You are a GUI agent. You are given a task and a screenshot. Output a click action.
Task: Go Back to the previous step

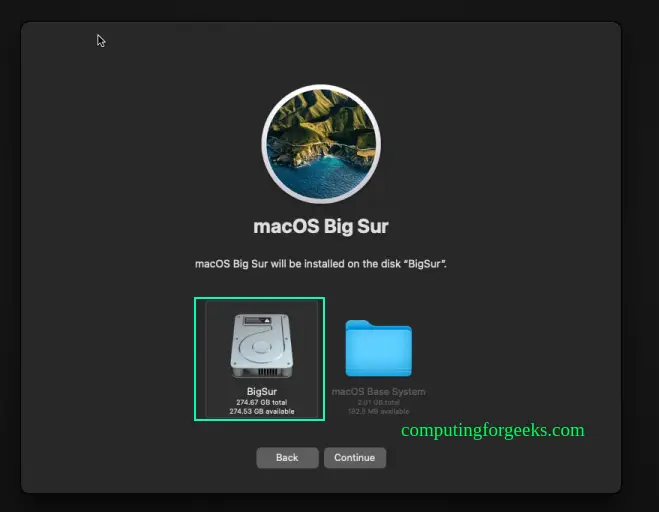click(x=287, y=457)
